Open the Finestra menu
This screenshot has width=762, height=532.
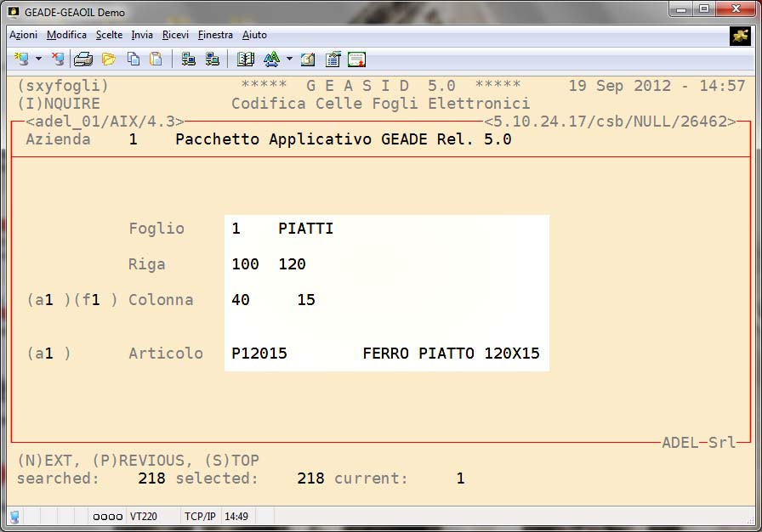(x=215, y=35)
